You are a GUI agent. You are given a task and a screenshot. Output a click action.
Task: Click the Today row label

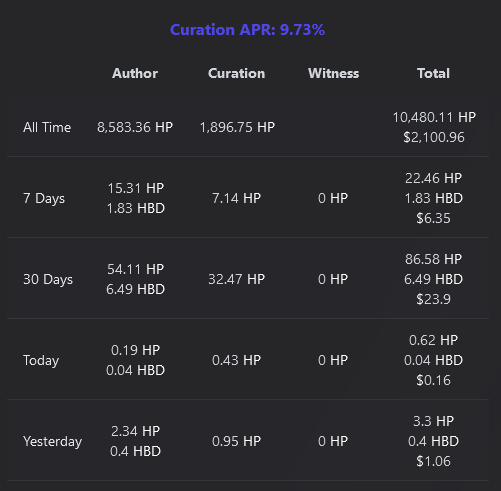pyautogui.click(x=41, y=361)
